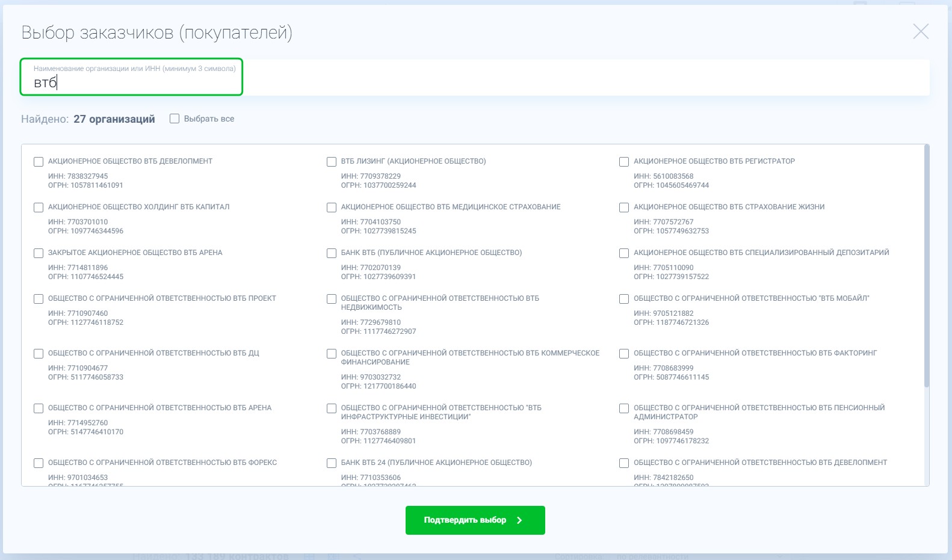Click INN value 9703032732

[x=380, y=377]
